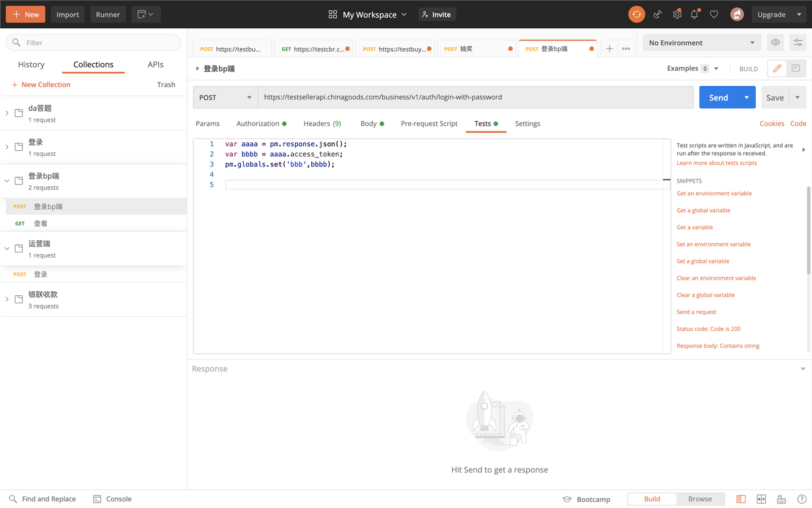The image size is (812, 508).
Task: Collapse the snippets sidebar arrow
Action: [804, 150]
